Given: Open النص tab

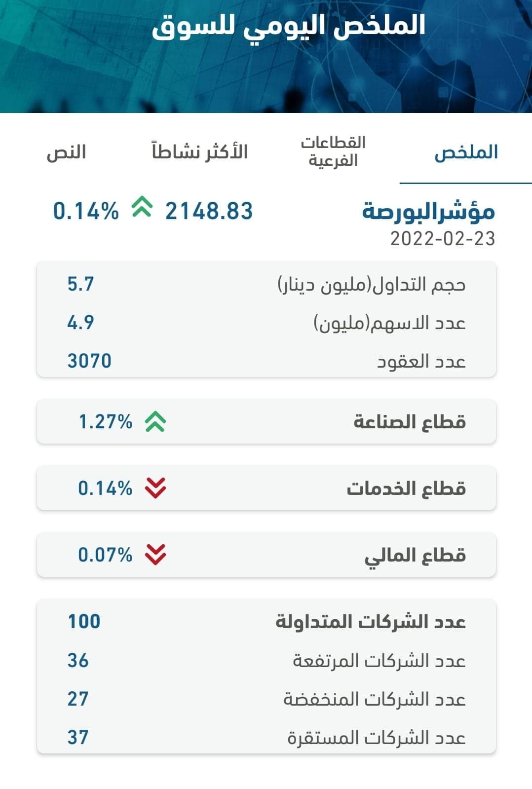Looking at the screenshot, I should [67, 152].
